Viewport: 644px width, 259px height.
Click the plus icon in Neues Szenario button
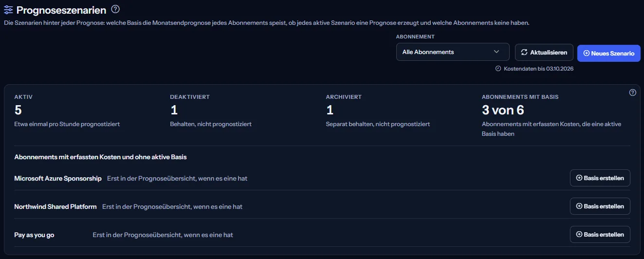pos(586,53)
